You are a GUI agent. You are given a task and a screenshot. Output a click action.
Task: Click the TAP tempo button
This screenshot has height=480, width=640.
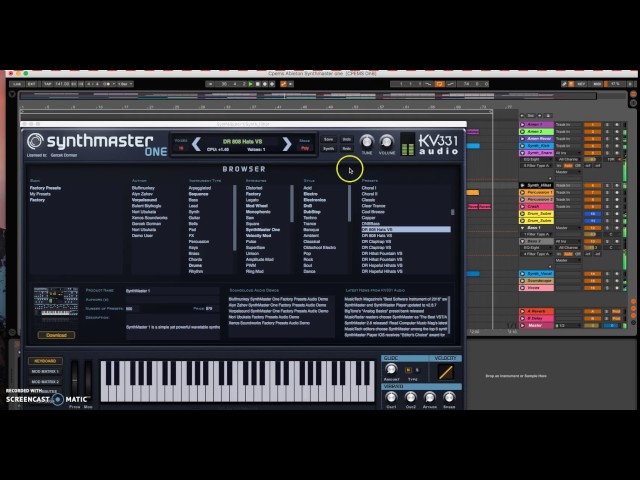[x=47, y=84]
